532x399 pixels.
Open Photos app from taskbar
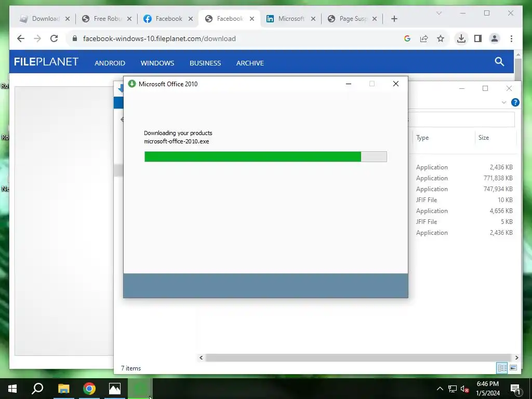point(115,389)
